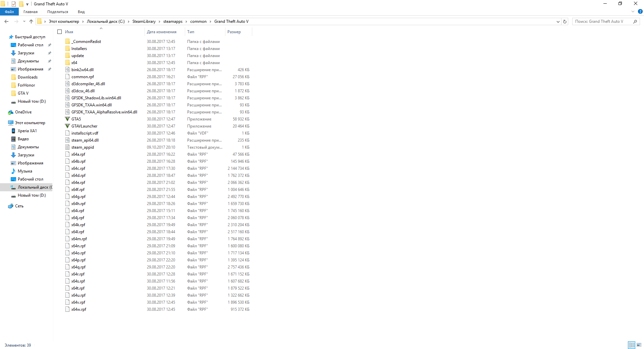Select the x64 folder icon
The image size is (644, 349).
(x=67, y=63)
